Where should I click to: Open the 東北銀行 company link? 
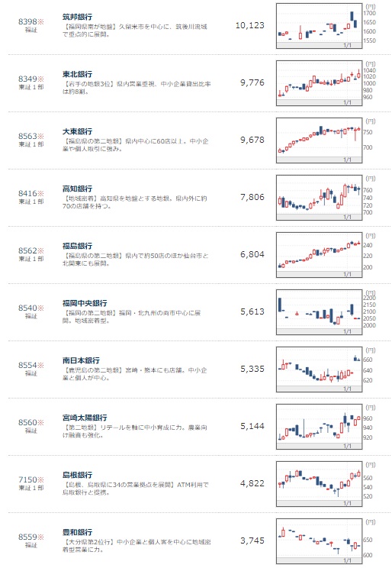[77, 74]
